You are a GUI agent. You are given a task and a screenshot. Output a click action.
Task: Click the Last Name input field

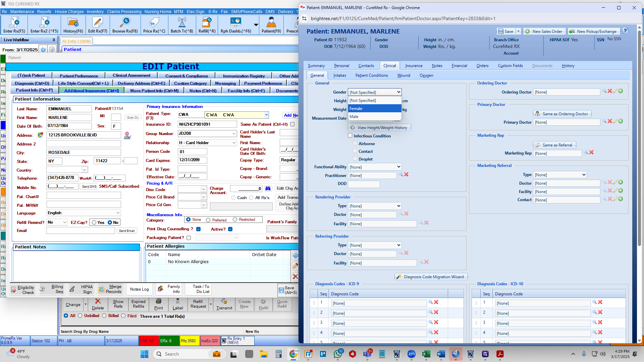[69, 109]
